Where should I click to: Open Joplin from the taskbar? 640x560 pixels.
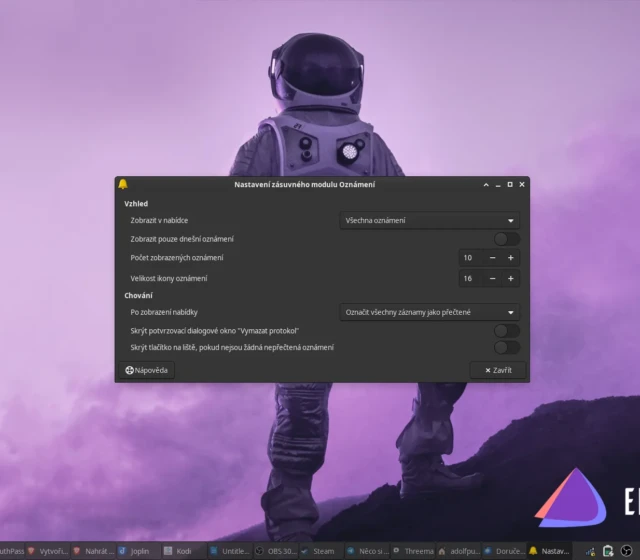click(x=136, y=551)
